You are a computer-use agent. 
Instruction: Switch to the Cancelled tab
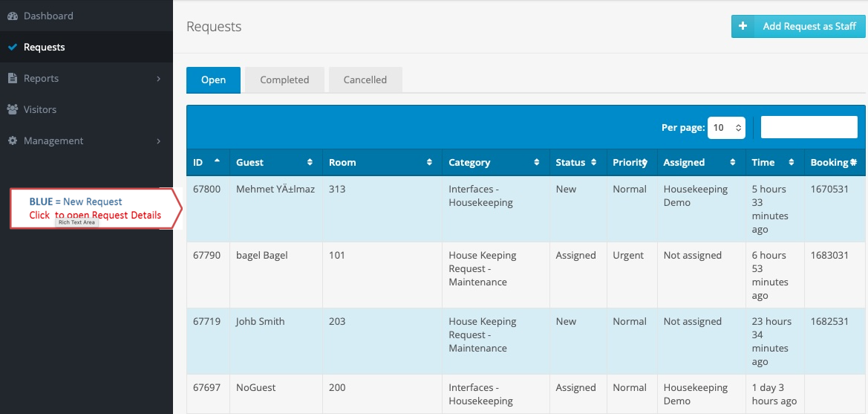click(x=365, y=80)
